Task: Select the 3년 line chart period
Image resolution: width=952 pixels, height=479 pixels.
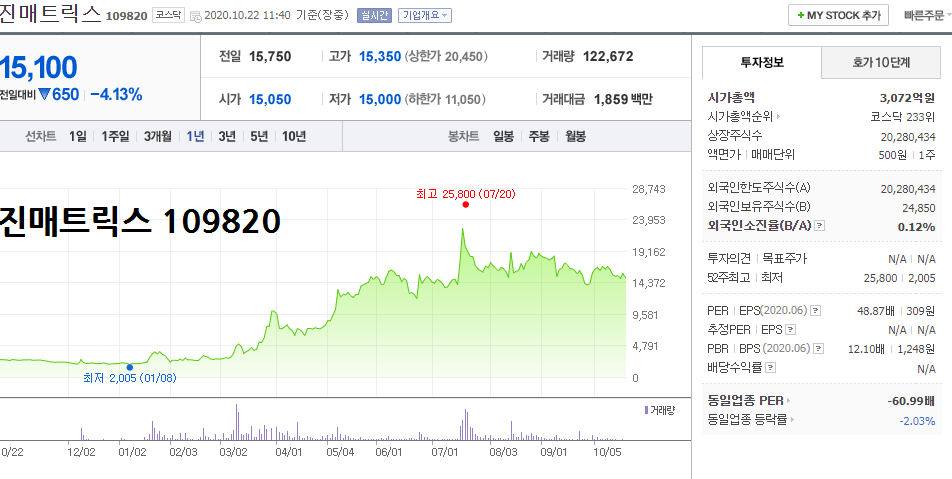Action: click(227, 136)
